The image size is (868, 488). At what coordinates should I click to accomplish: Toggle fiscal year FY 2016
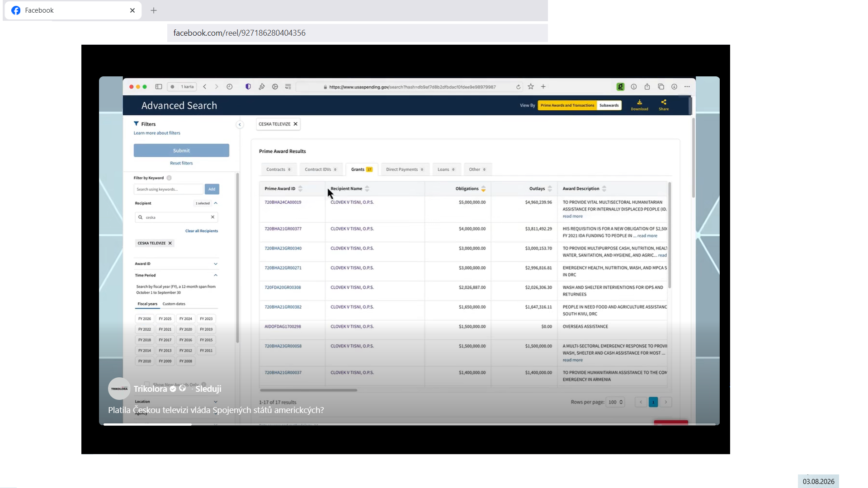tap(186, 340)
